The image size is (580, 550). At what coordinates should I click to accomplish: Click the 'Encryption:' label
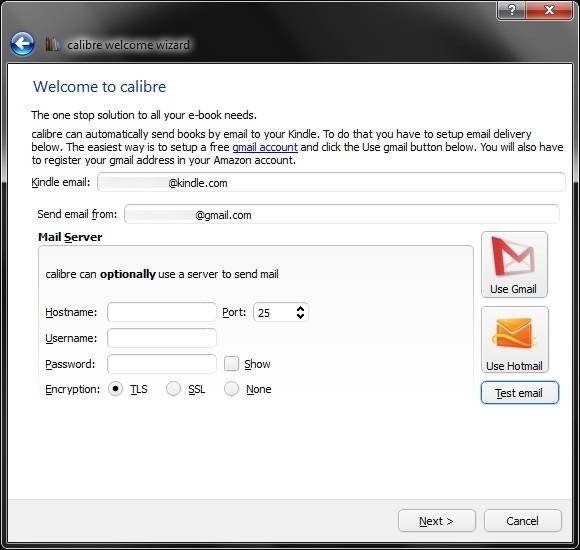(x=72, y=389)
